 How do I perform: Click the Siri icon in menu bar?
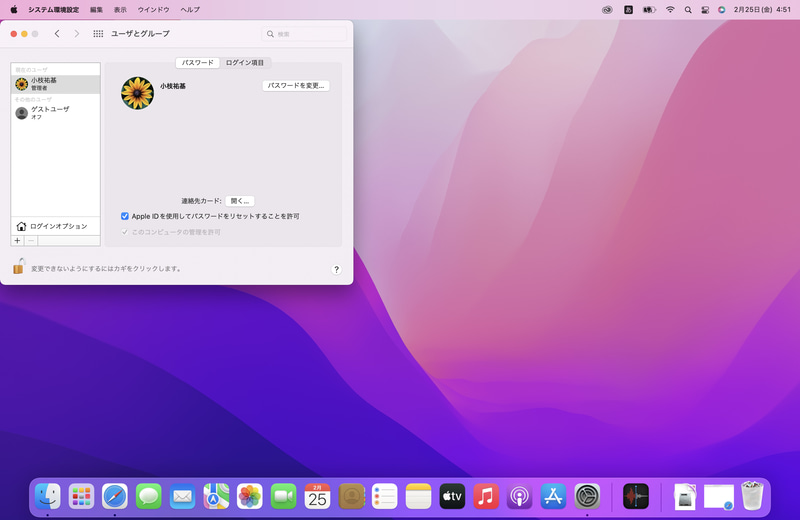721,10
